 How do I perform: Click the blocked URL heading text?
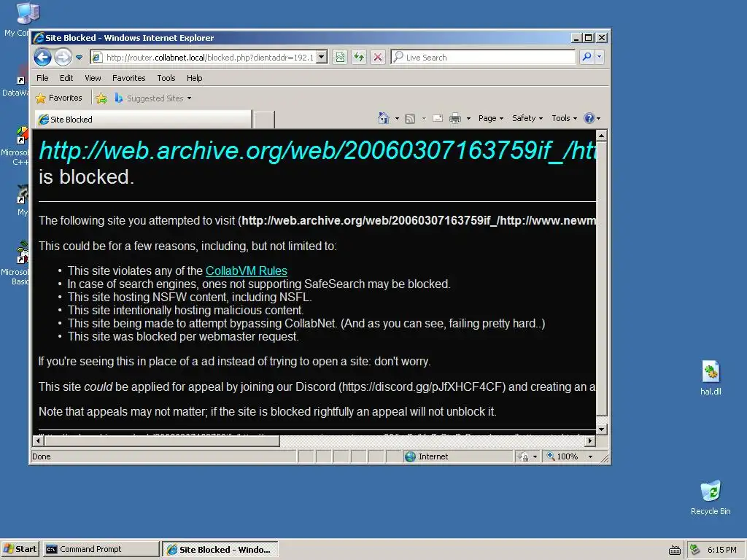coord(317,150)
